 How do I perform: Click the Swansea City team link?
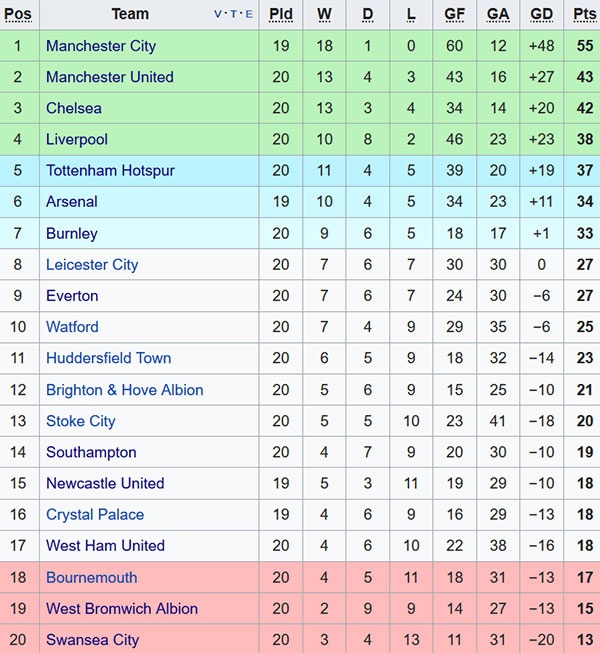coord(92,640)
